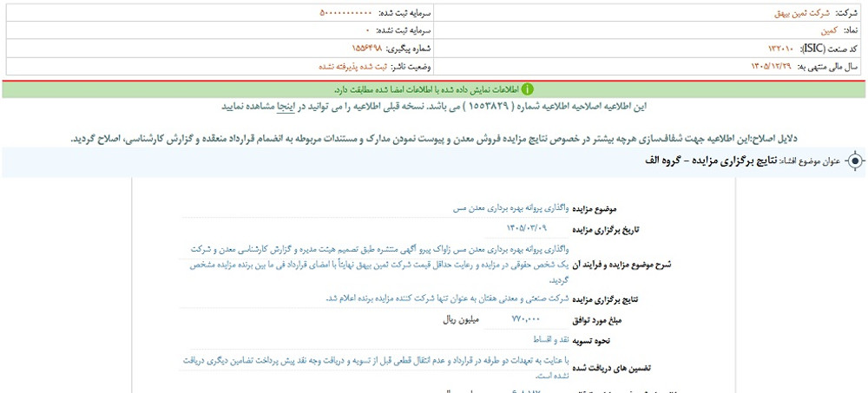The width and height of the screenshot is (868, 393).
Task: Click tracking number ۱۵۵۶۴۹۸
Action: (x=367, y=49)
